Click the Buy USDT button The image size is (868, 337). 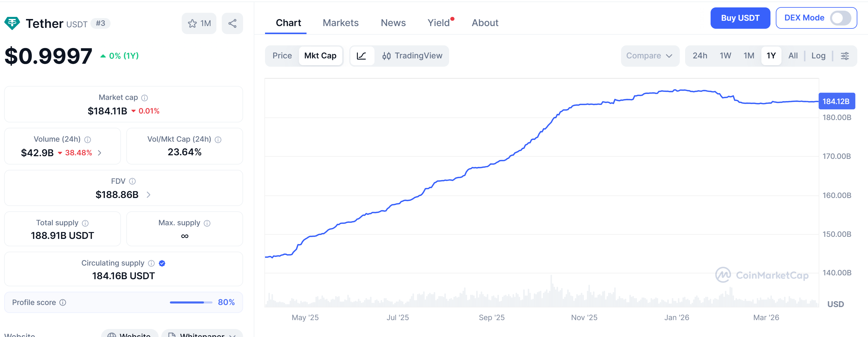click(740, 18)
